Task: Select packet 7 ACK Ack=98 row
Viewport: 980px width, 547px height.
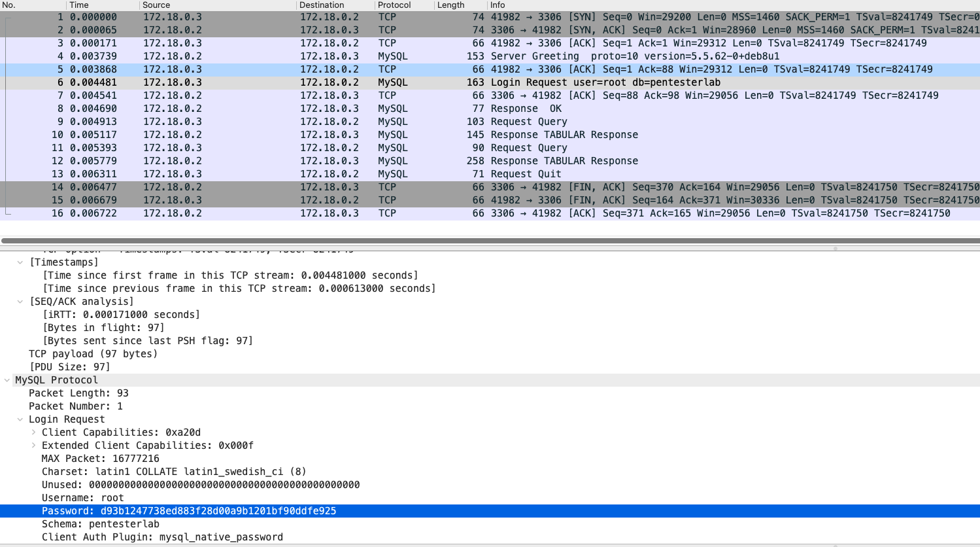Action: tap(490, 96)
